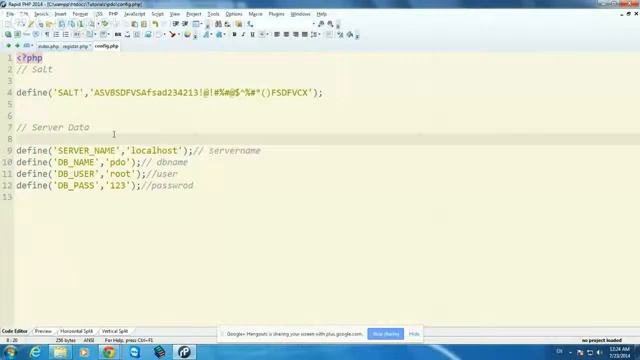The width and height of the screenshot is (640, 360).
Task: Click the taskbar clock
Action: click(619, 353)
